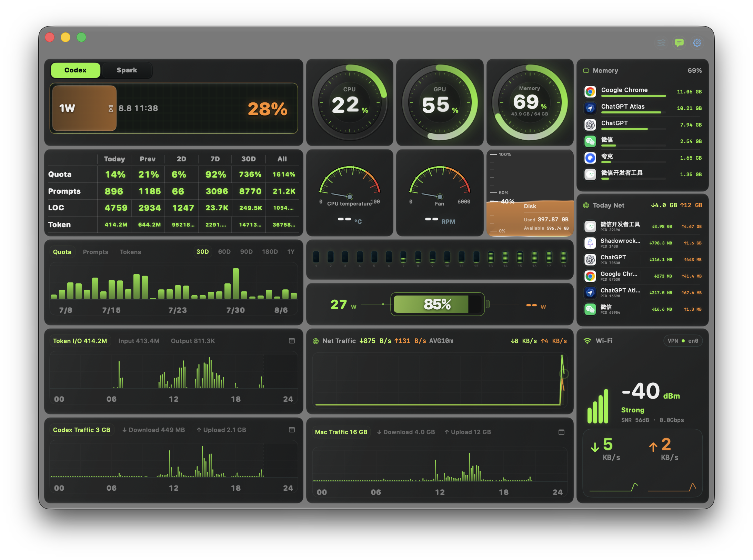Click the Output 811.3K label

click(193, 341)
